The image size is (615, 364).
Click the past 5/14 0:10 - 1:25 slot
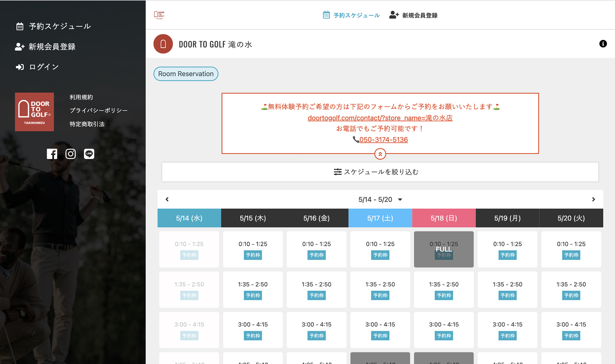tap(189, 249)
